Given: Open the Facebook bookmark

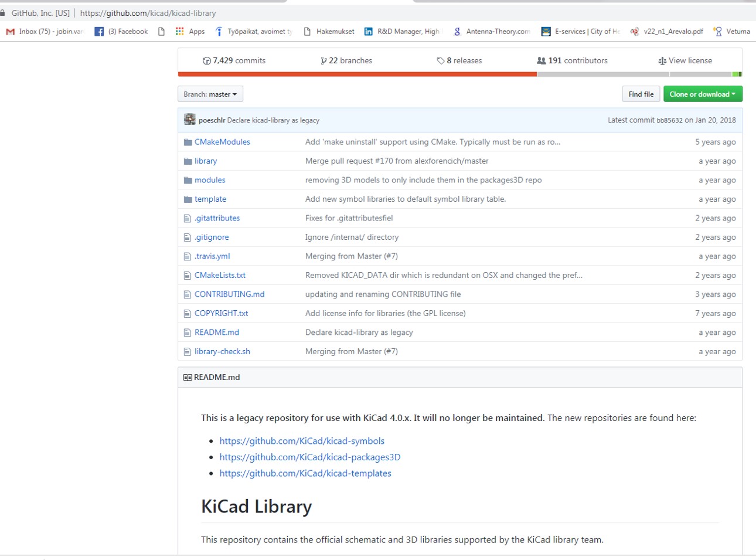Looking at the screenshot, I should coord(121,32).
